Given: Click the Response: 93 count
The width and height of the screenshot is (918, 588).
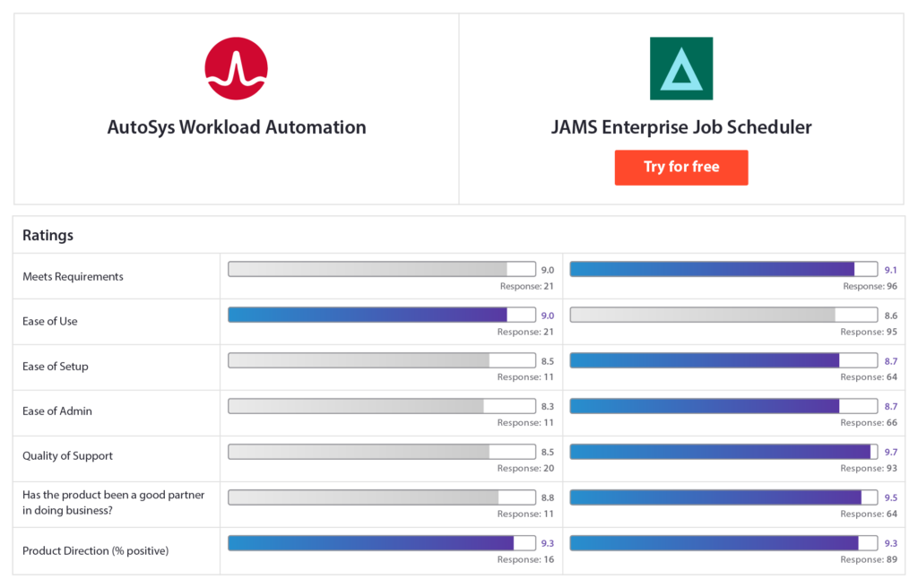Looking at the screenshot, I should 869,469.
